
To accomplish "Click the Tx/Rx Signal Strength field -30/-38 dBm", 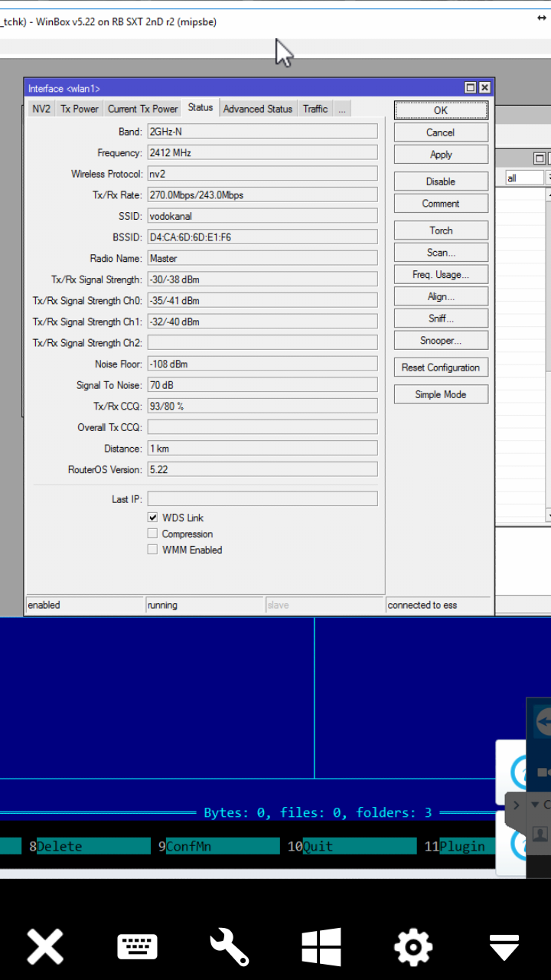I will pyautogui.click(x=262, y=279).
